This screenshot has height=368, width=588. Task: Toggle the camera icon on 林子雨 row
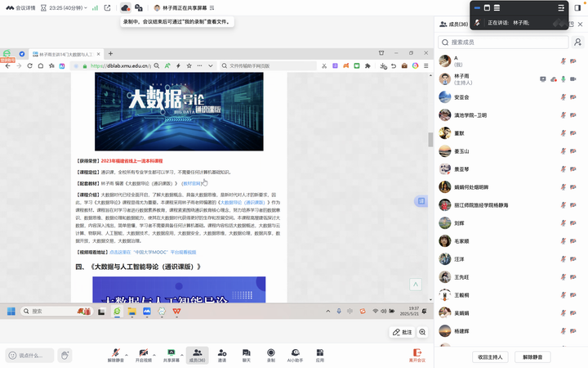[x=573, y=79]
